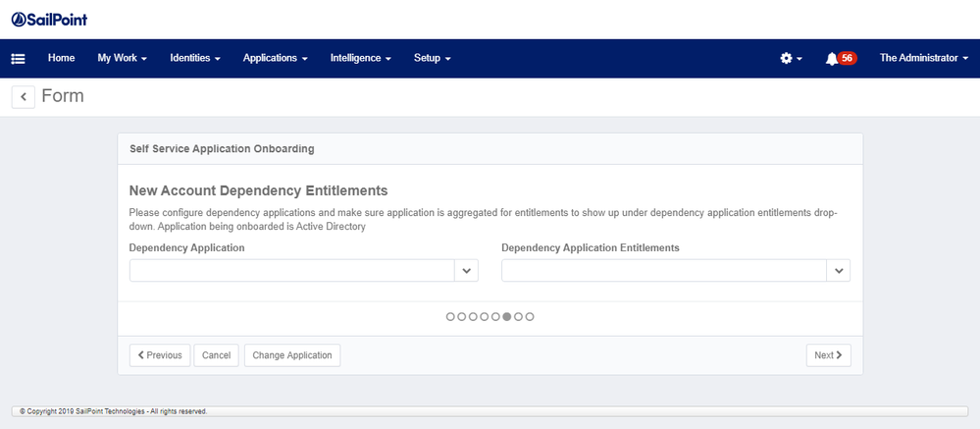Select the last wizard step dot
The height and width of the screenshot is (429, 980).
point(530,316)
